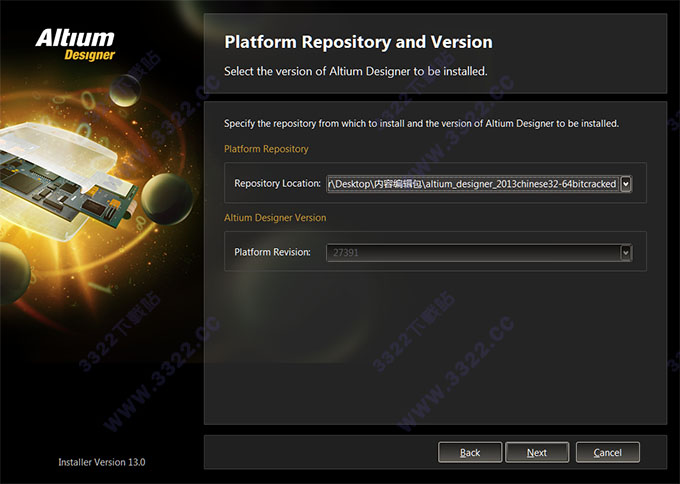Image resolution: width=680 pixels, height=484 pixels.
Task: Click the Platform Revision label text
Action: [273, 253]
